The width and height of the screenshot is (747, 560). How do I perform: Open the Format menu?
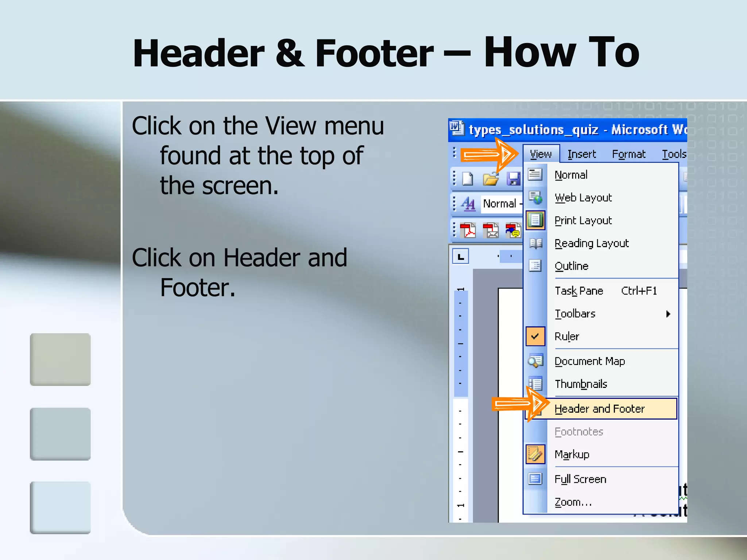(x=628, y=154)
